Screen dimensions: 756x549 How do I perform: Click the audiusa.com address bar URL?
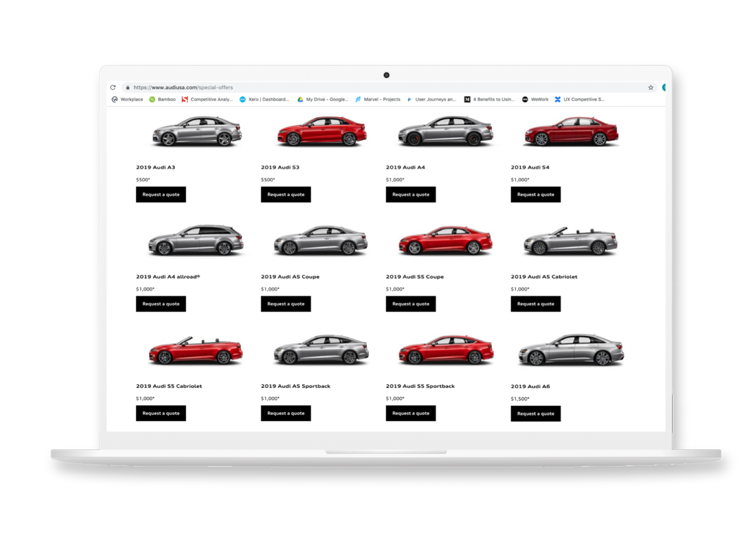click(183, 87)
